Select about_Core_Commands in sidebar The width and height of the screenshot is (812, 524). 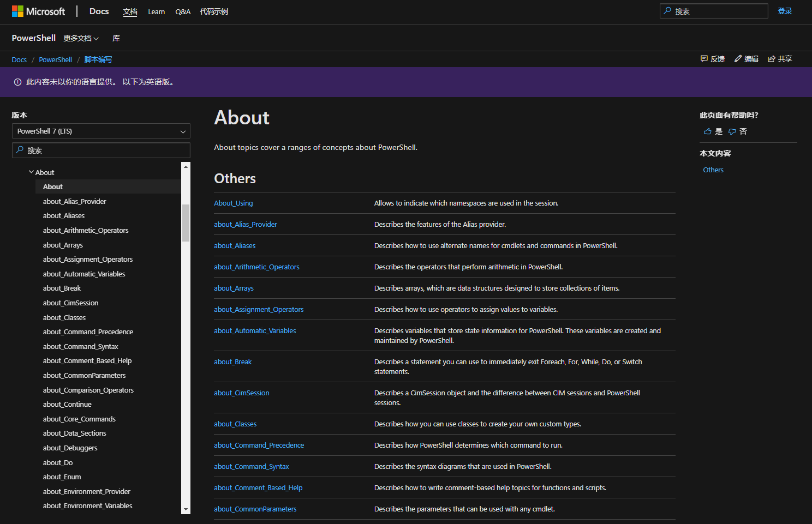click(79, 419)
